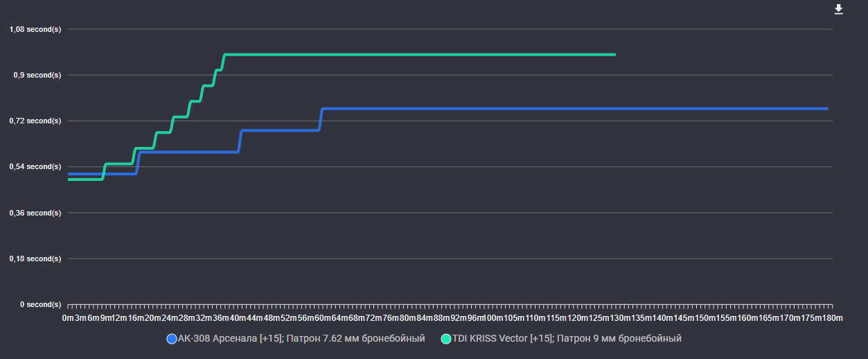Click the 0,18 second(s) axis label
The image size is (868, 359).
pyautogui.click(x=35, y=259)
